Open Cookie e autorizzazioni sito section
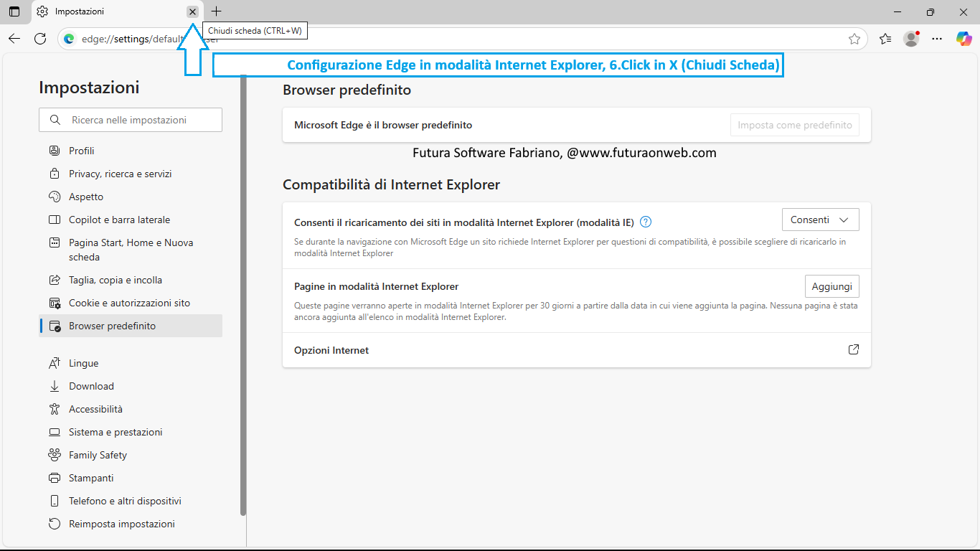The height and width of the screenshot is (551, 980). coord(131,303)
